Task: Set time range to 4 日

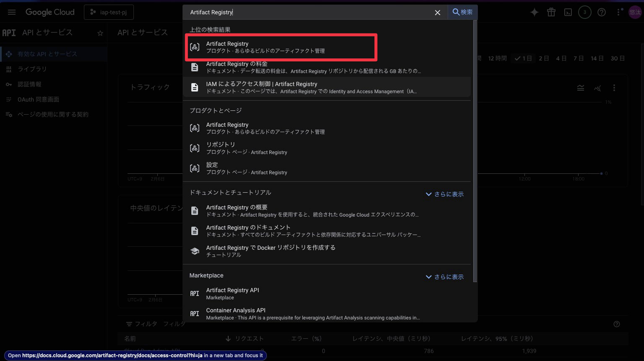Action: (561, 58)
